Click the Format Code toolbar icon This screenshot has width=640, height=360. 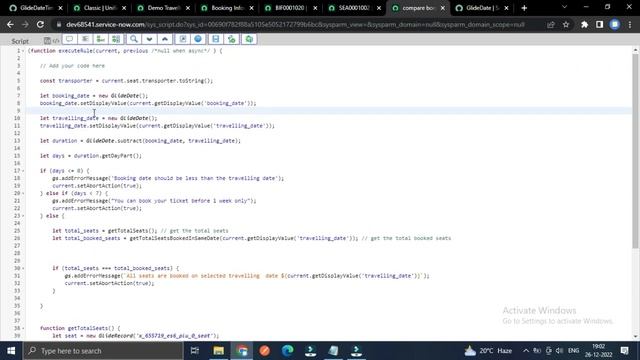pos(85,39)
